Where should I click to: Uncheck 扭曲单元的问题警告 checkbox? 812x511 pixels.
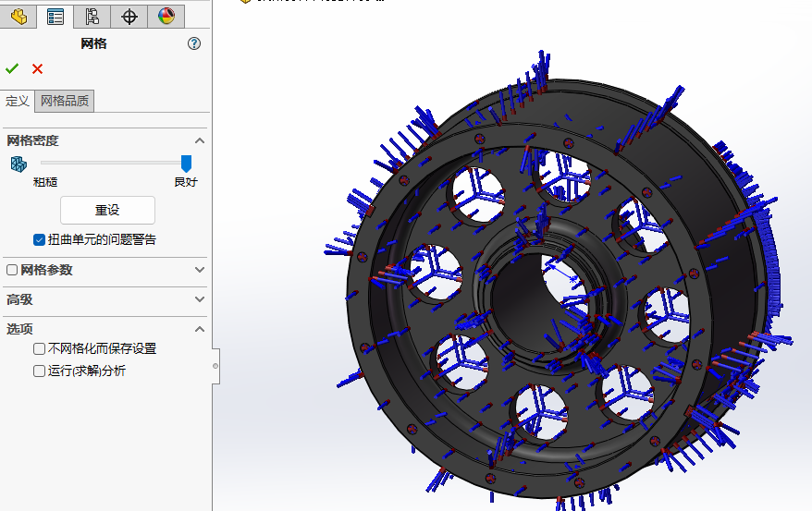tap(39, 239)
